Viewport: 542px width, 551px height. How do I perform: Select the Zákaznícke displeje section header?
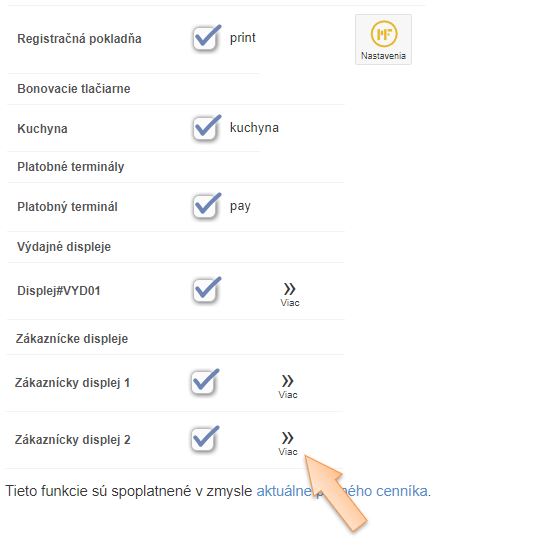(72, 339)
